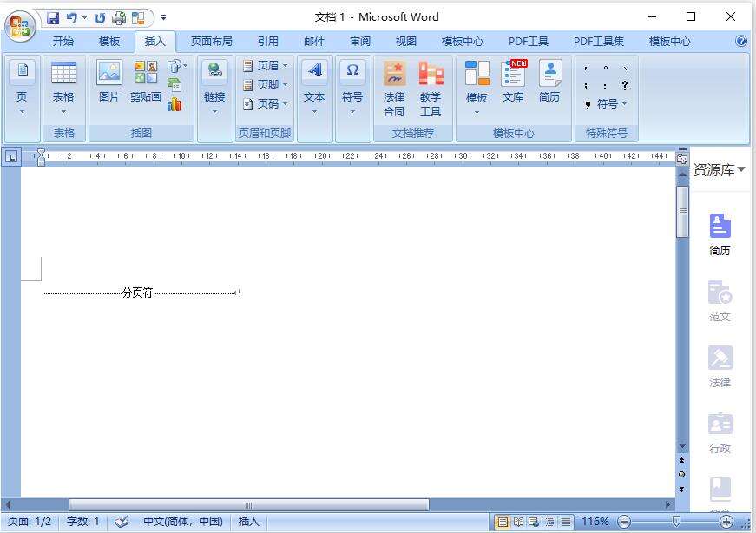Open the undo history dropdown arrow
Screen dimensions: 756x533
pyautogui.click(x=84, y=18)
